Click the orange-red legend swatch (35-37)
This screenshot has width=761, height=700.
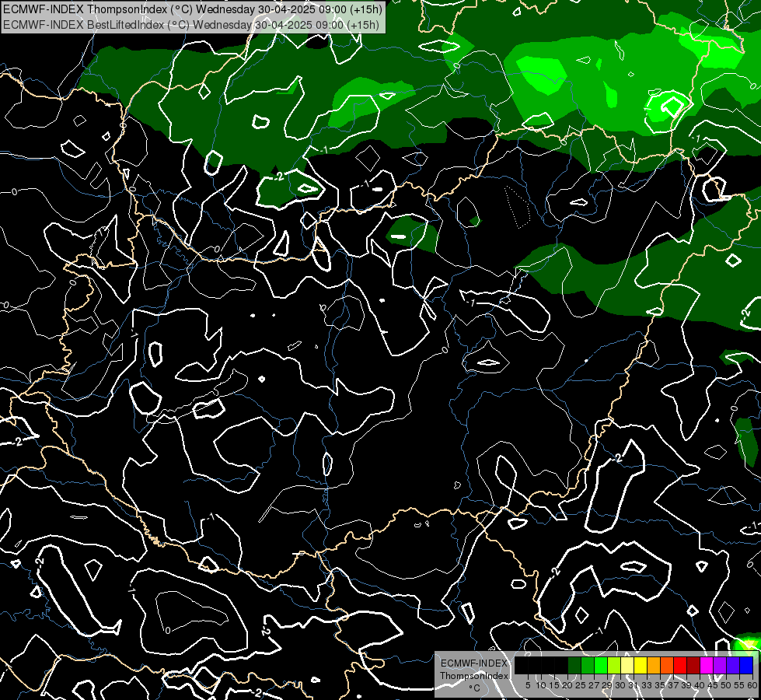pyautogui.click(x=667, y=666)
